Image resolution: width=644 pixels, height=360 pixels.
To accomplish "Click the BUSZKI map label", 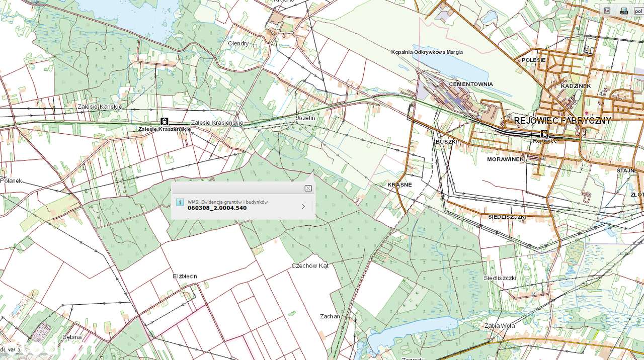I will point(446,142).
